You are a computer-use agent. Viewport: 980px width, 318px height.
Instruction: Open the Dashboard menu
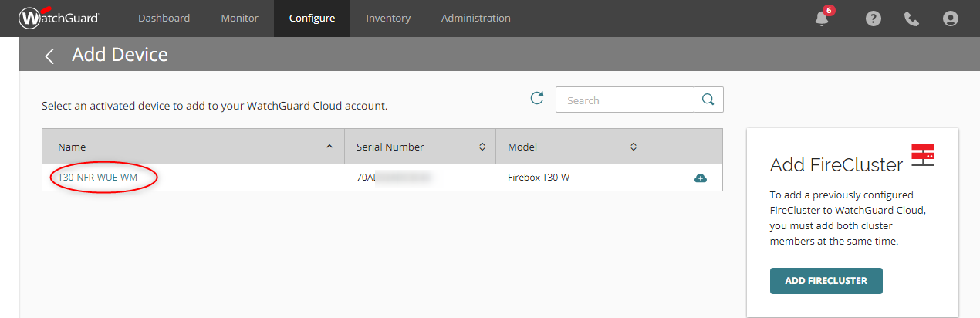164,18
